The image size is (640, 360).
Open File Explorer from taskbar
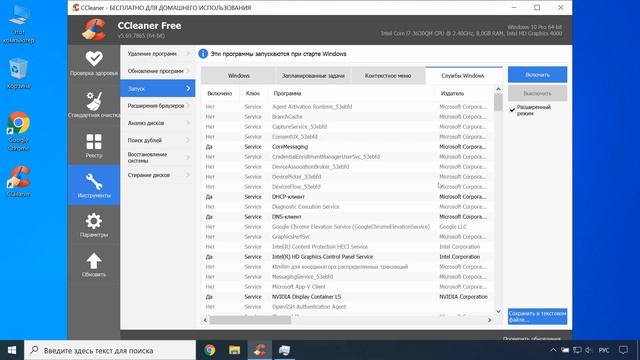click(x=234, y=350)
